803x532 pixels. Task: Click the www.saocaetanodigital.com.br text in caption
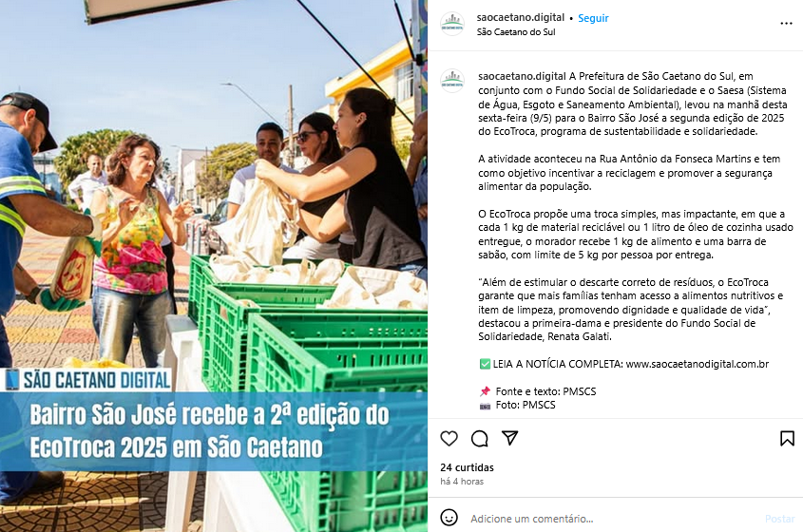coord(697,364)
